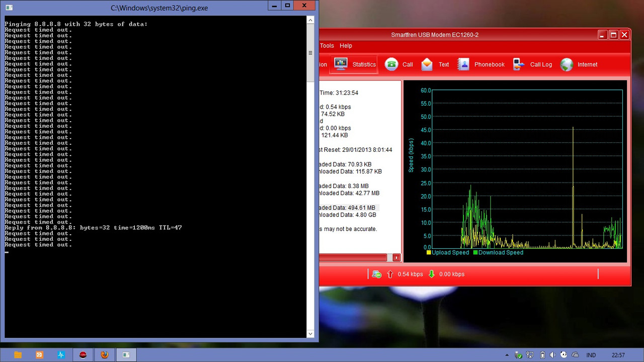Open the network connections tray icon
Screen dimensions: 644x362
530,355
